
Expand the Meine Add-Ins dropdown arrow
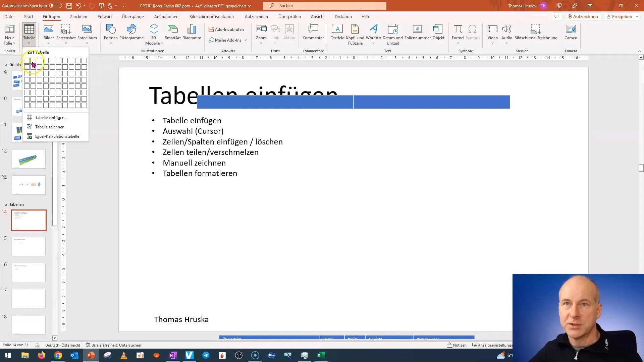[x=246, y=40]
